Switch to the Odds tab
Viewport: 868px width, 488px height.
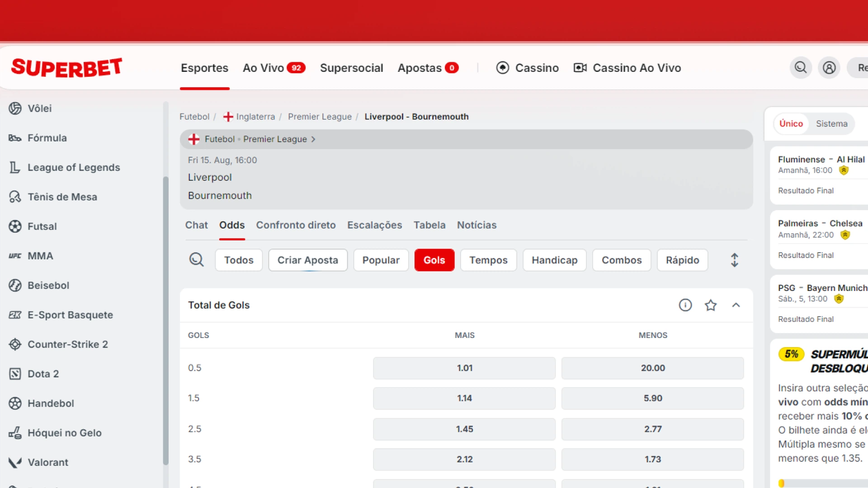click(x=232, y=225)
